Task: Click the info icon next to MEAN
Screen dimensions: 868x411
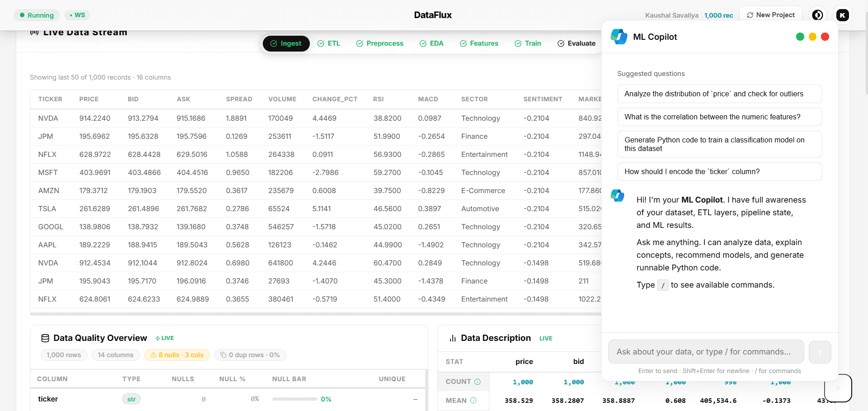Action: tap(474, 401)
